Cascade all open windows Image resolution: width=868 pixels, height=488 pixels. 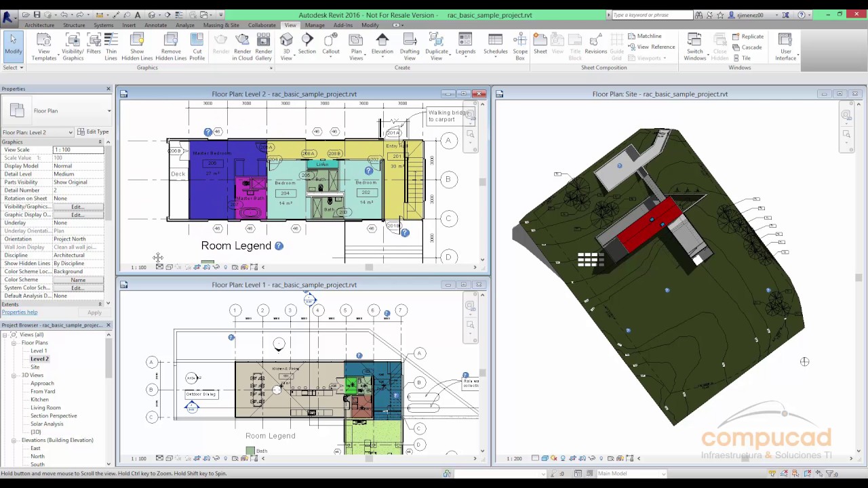click(x=747, y=47)
